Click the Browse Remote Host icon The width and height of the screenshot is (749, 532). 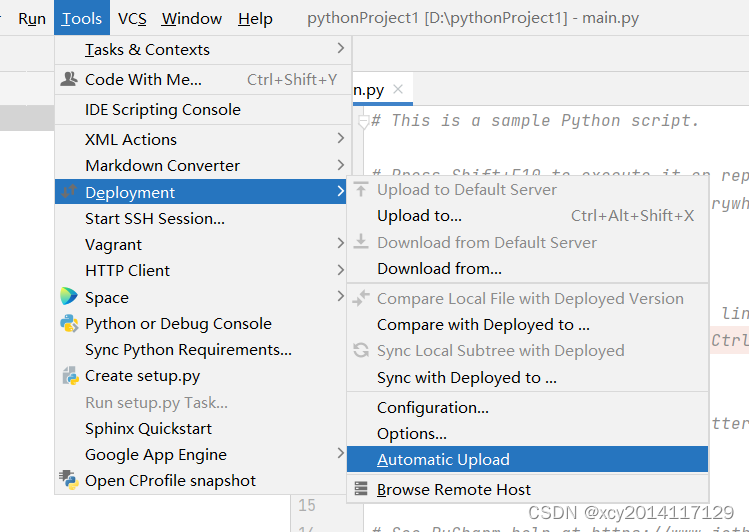pyautogui.click(x=361, y=489)
